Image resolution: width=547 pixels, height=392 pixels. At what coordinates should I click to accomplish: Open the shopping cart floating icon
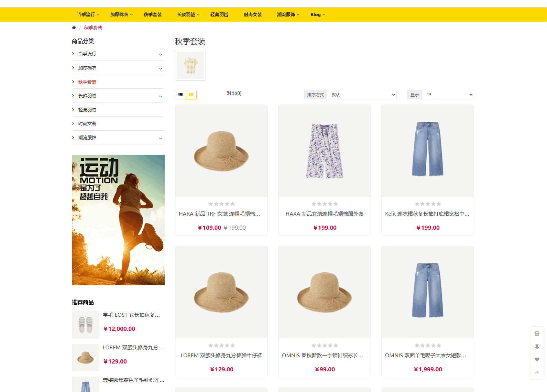[x=537, y=333]
